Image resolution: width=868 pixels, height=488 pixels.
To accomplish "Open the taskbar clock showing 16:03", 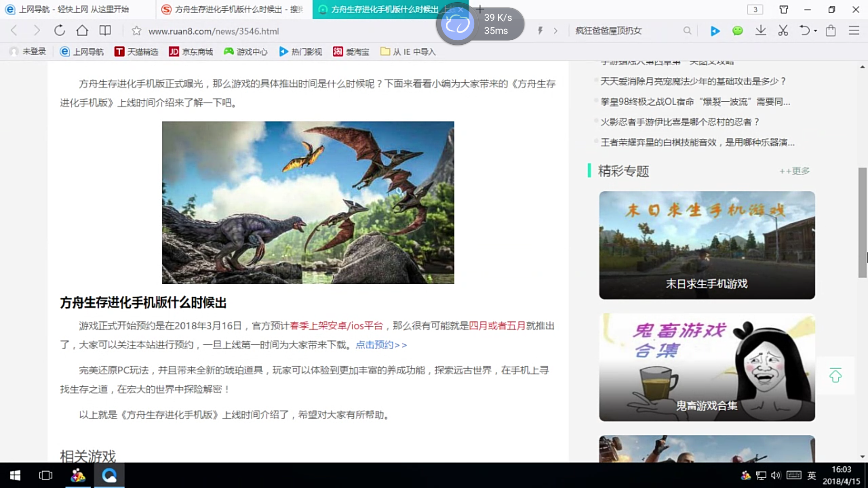I will 841,475.
